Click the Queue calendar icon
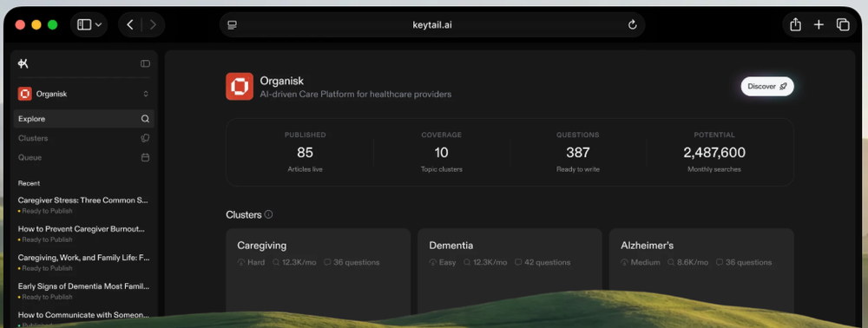Viewport: 868px width, 328px height. coord(145,158)
